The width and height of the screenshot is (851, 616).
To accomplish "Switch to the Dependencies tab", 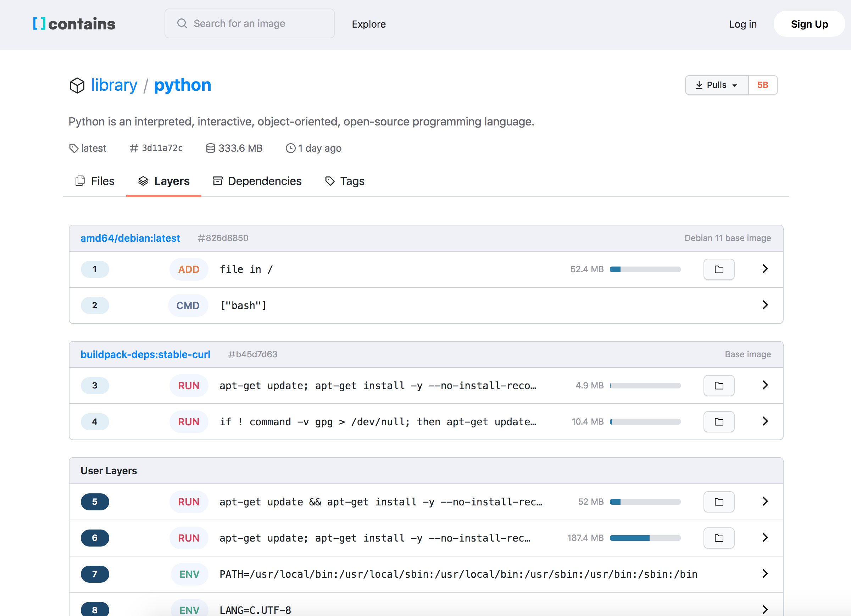I will [x=257, y=181].
